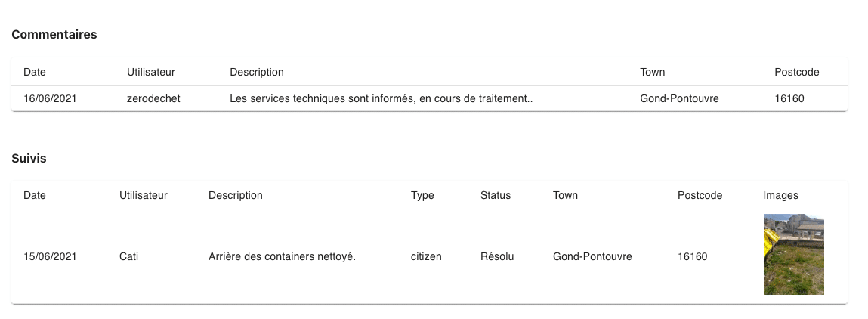Click the citizen type cell
The width and height of the screenshot is (868, 319).
pos(426,256)
